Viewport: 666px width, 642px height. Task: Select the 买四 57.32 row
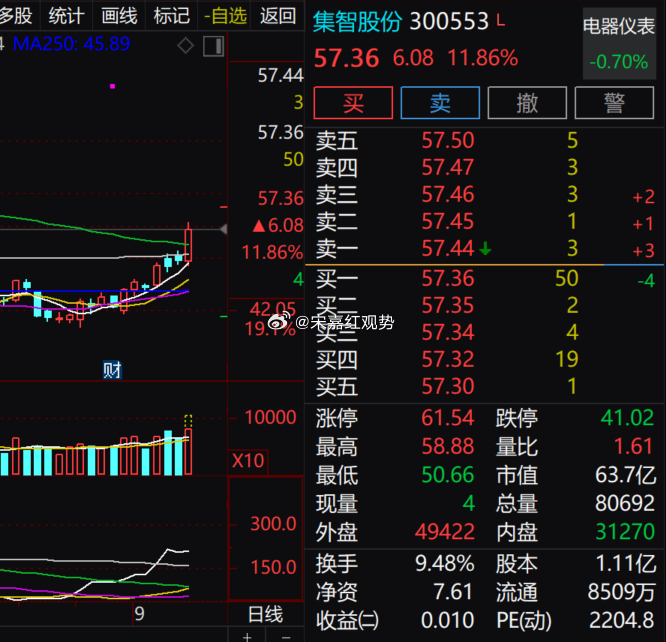click(x=485, y=359)
